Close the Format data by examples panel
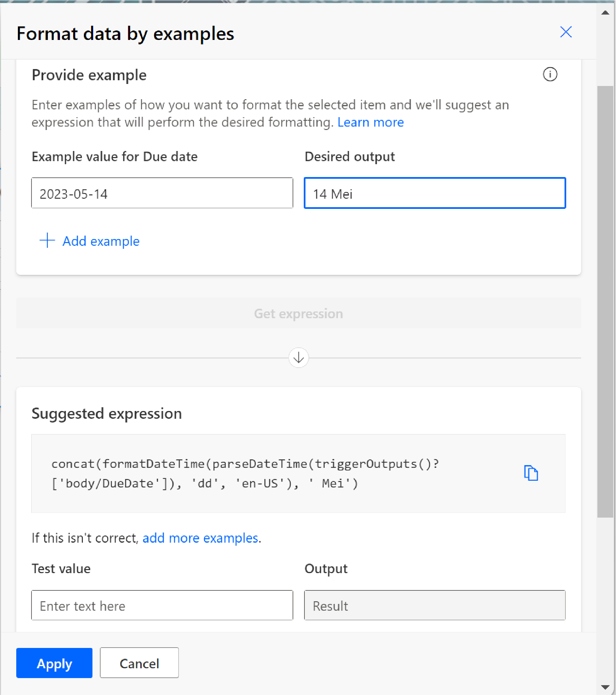The image size is (616, 695). 566,32
